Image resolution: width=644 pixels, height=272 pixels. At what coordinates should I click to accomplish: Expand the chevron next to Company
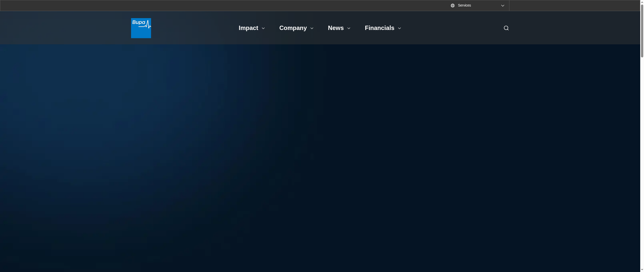point(312,28)
